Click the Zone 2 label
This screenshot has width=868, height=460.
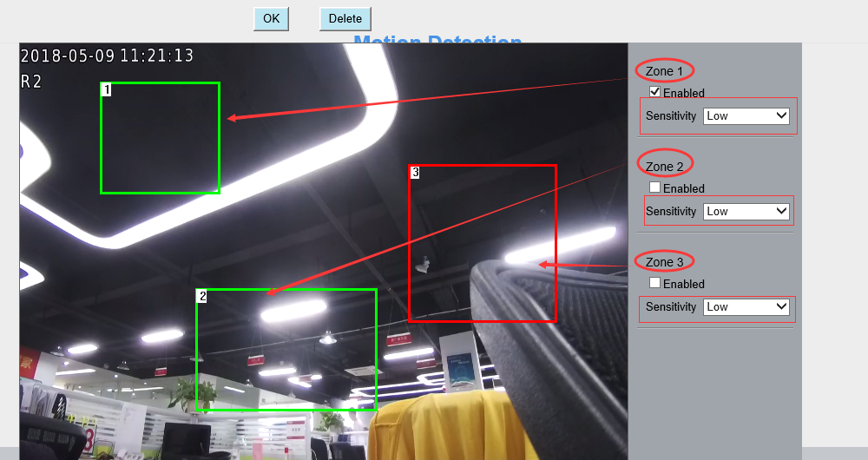click(x=664, y=167)
